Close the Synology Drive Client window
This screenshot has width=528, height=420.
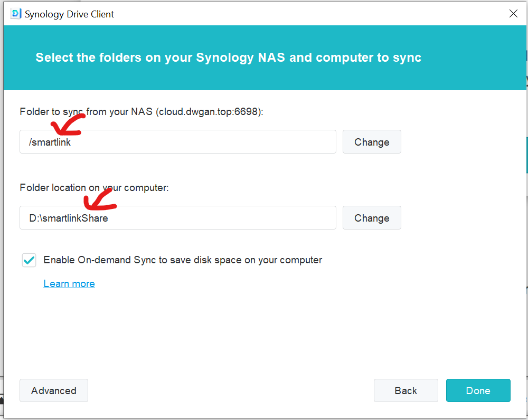point(513,14)
